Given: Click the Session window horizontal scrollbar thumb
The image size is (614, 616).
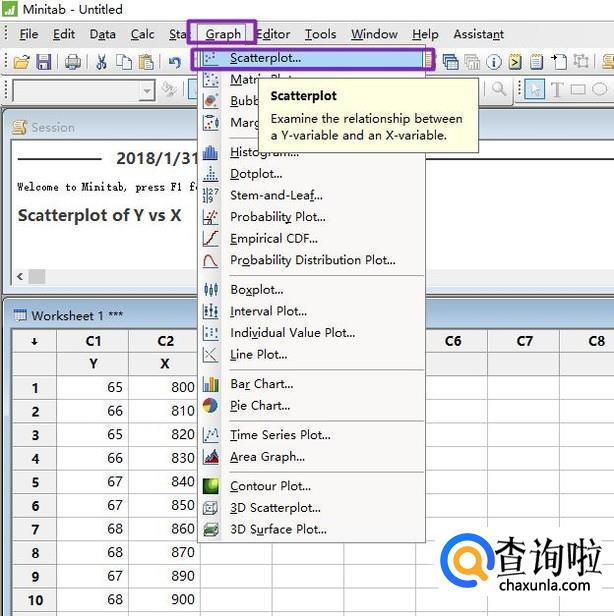Looking at the screenshot, I should tap(37, 277).
